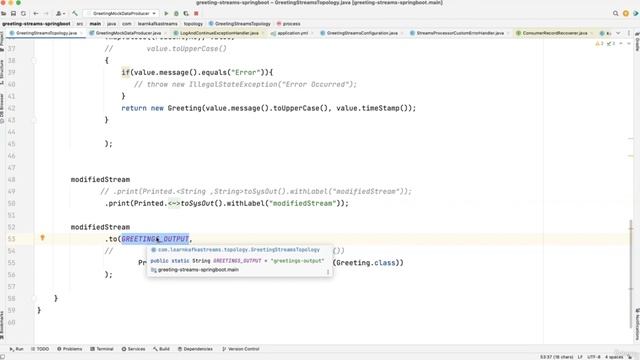Open the Structure tool window
The height and width of the screenshot is (360, 640).
(x=2, y=72)
